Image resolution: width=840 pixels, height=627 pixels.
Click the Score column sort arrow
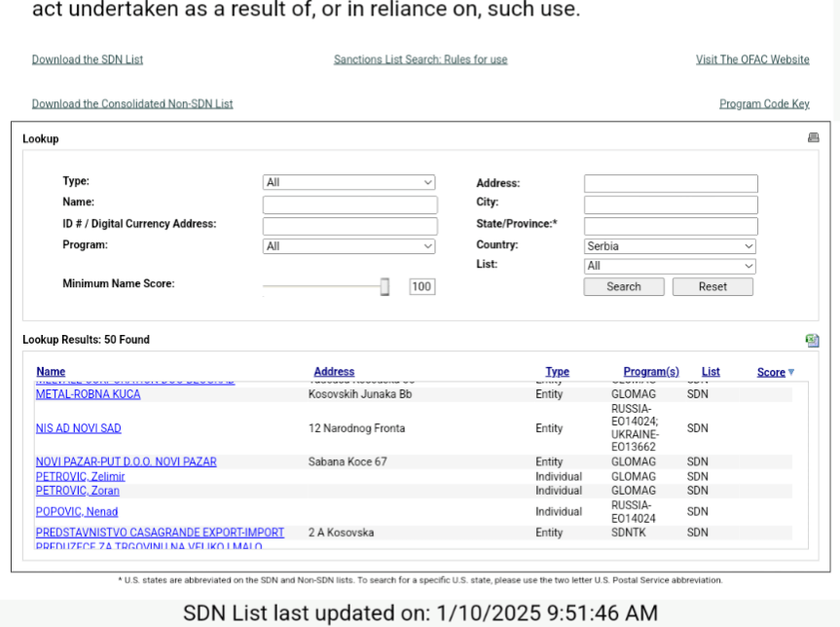790,372
